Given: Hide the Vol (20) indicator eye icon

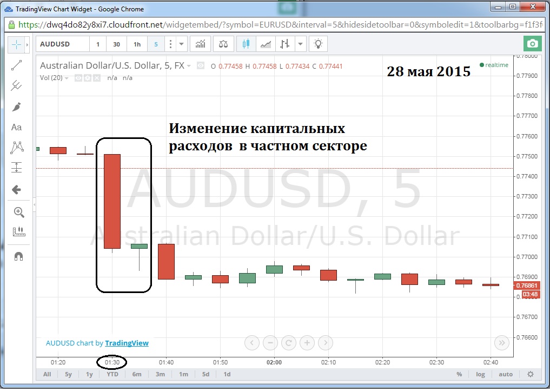Looking at the screenshot, I should pyautogui.click(x=78, y=78).
